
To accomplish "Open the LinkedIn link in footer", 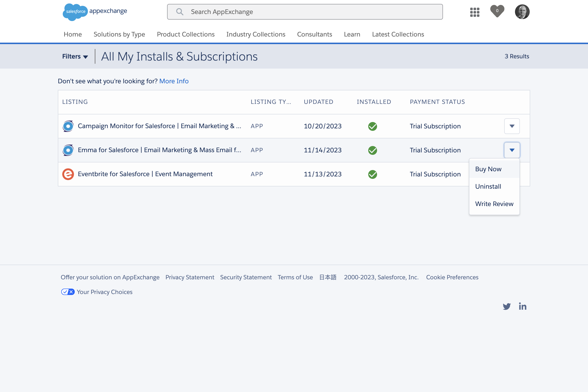I will click(x=523, y=306).
